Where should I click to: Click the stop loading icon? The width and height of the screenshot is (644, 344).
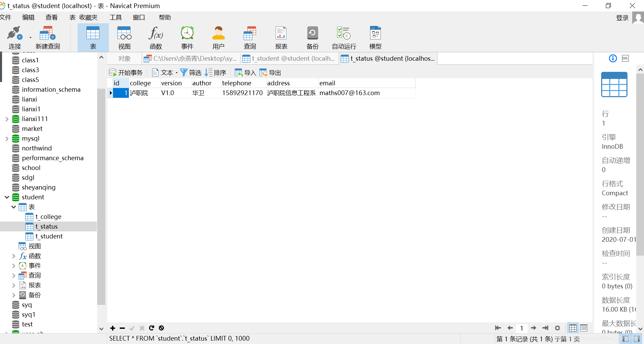pyautogui.click(x=161, y=328)
